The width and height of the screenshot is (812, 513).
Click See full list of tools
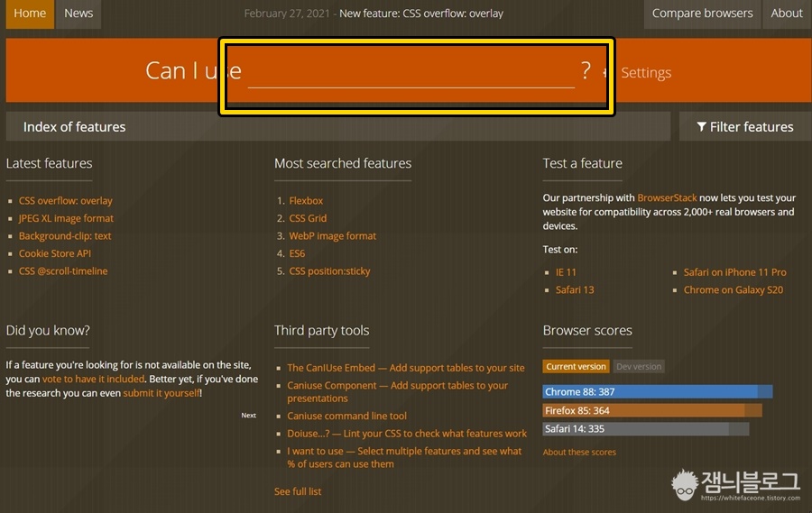pos(298,491)
